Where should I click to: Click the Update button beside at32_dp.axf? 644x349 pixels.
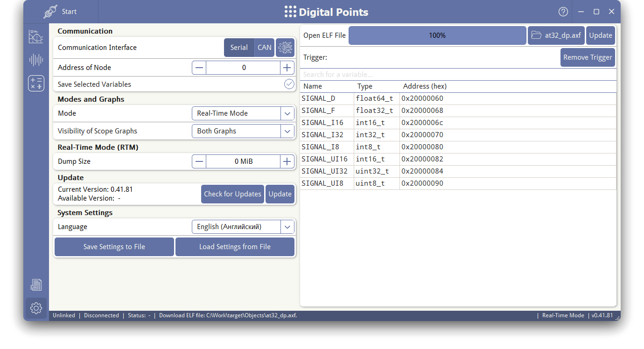pyautogui.click(x=601, y=35)
